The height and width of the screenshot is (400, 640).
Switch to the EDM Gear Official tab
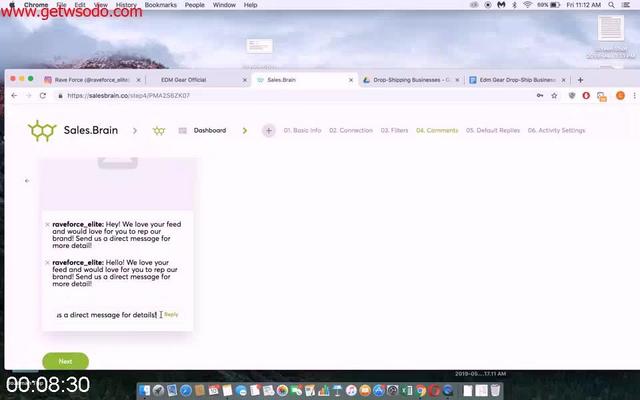(x=199, y=80)
